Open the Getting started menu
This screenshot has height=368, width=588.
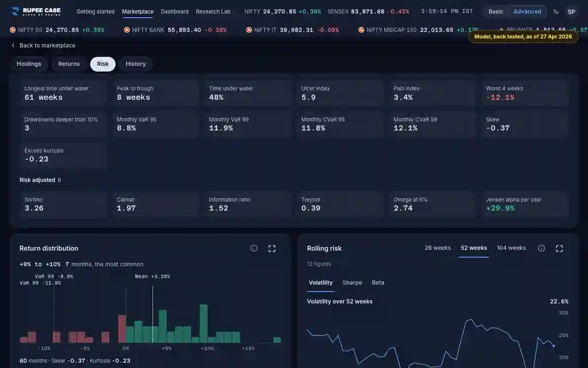coord(96,11)
